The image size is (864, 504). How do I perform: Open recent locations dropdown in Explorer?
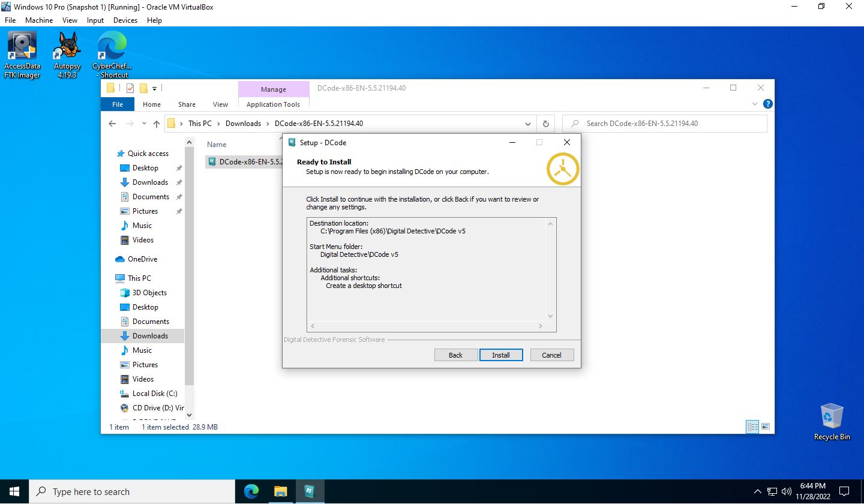point(143,124)
